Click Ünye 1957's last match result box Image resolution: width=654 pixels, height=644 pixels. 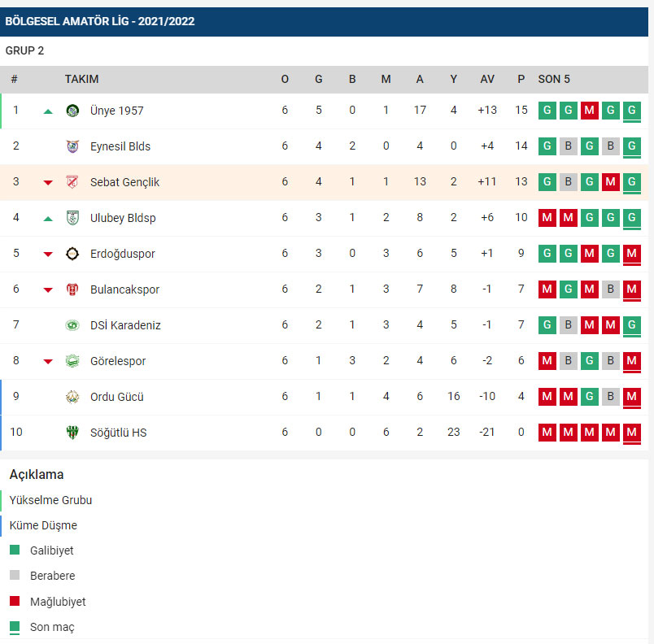coord(632,111)
